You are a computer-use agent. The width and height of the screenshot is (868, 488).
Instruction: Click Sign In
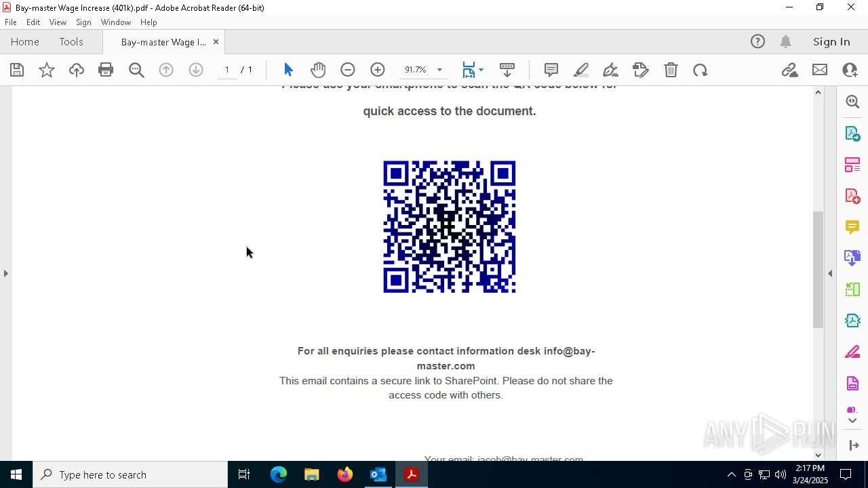[x=831, y=41]
